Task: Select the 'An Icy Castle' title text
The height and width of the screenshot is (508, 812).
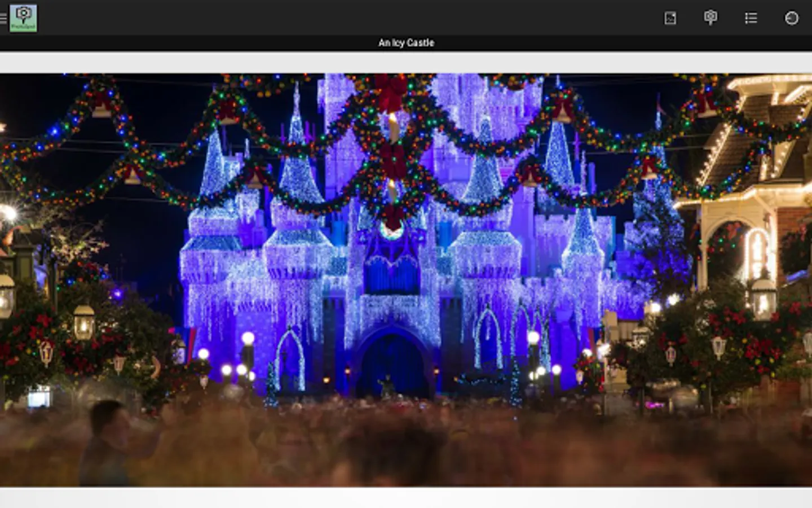Action: point(406,43)
